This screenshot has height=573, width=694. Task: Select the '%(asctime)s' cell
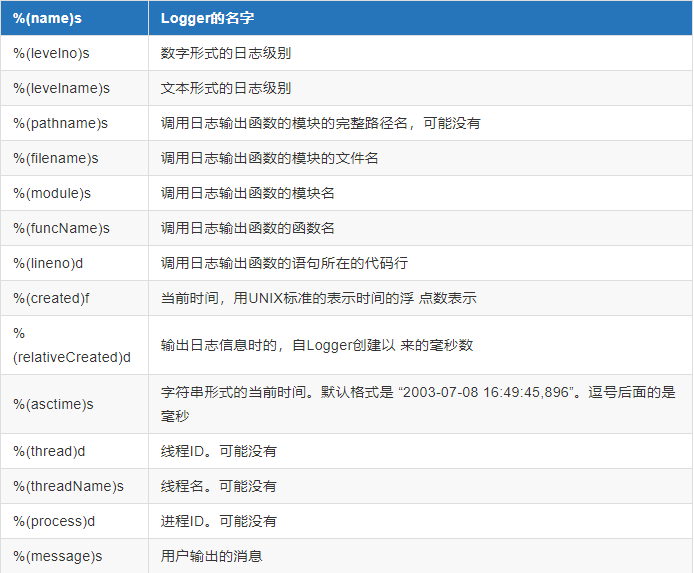pos(74,404)
